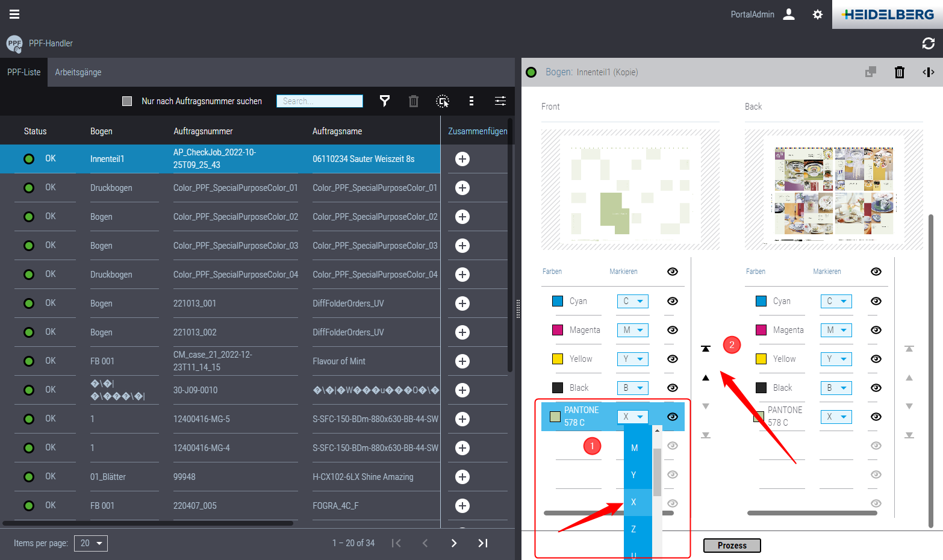Click the front Magenta color swatch
This screenshot has height=560, width=943.
tap(558, 330)
